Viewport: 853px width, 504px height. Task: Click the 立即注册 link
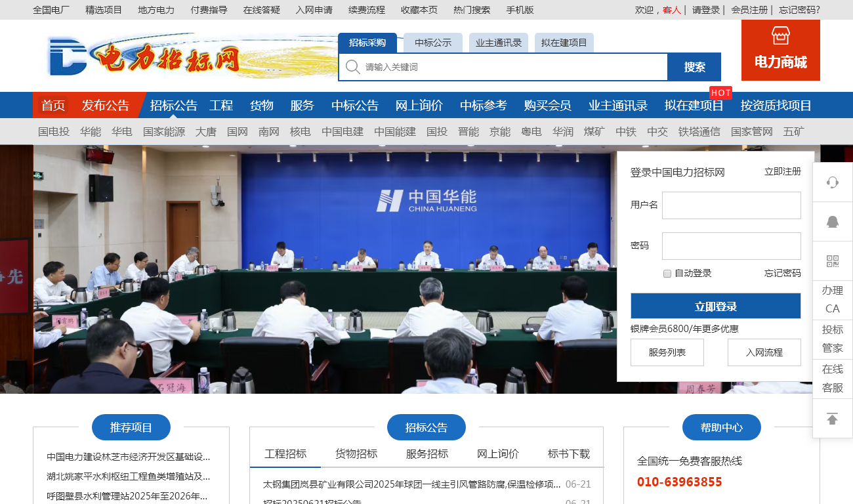783,171
